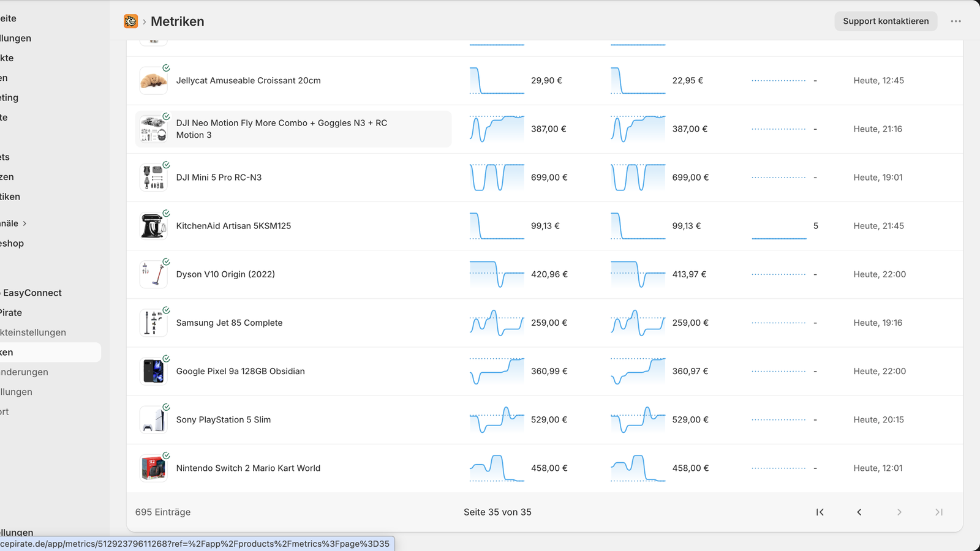Click the last page arrow
The height and width of the screenshot is (551, 980).
[939, 512]
